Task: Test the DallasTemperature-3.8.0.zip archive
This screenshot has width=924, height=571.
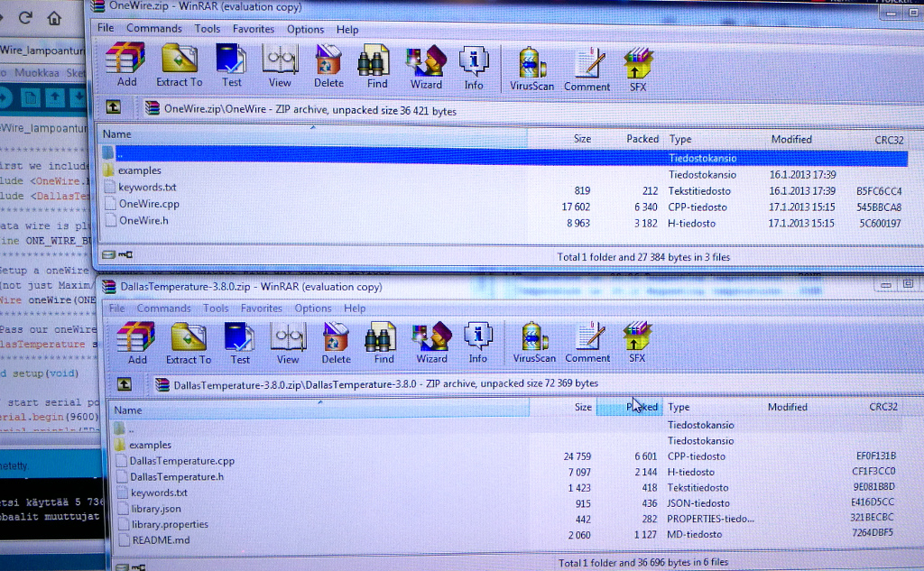Action: pyautogui.click(x=240, y=343)
